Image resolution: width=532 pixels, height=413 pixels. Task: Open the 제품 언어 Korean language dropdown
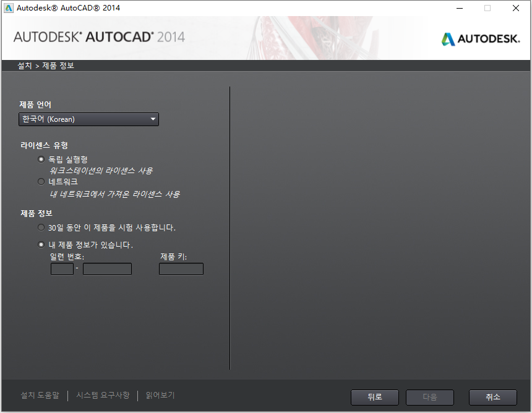(x=88, y=119)
